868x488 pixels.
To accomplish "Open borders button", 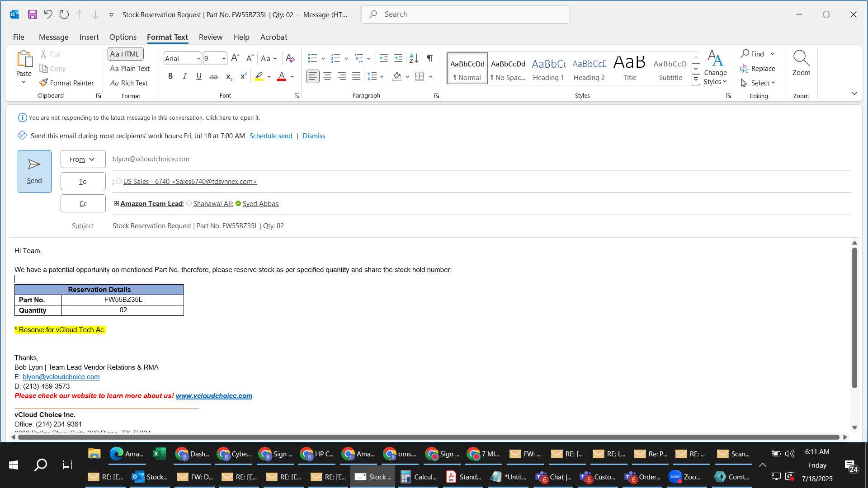I will coord(420,76).
